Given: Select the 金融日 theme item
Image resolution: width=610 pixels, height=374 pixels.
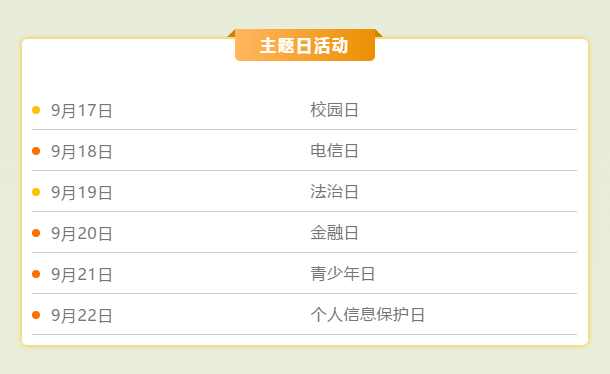Looking at the screenshot, I should tap(334, 233).
